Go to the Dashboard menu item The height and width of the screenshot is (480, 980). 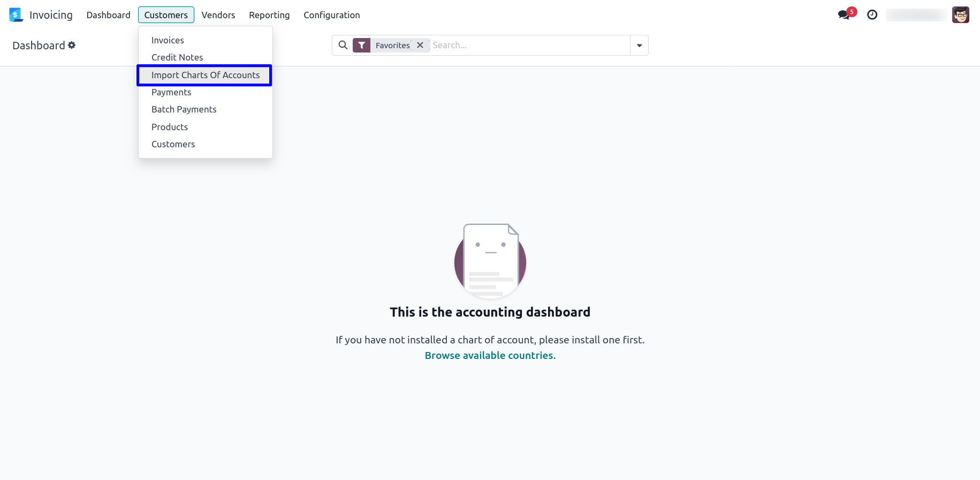(x=108, y=15)
